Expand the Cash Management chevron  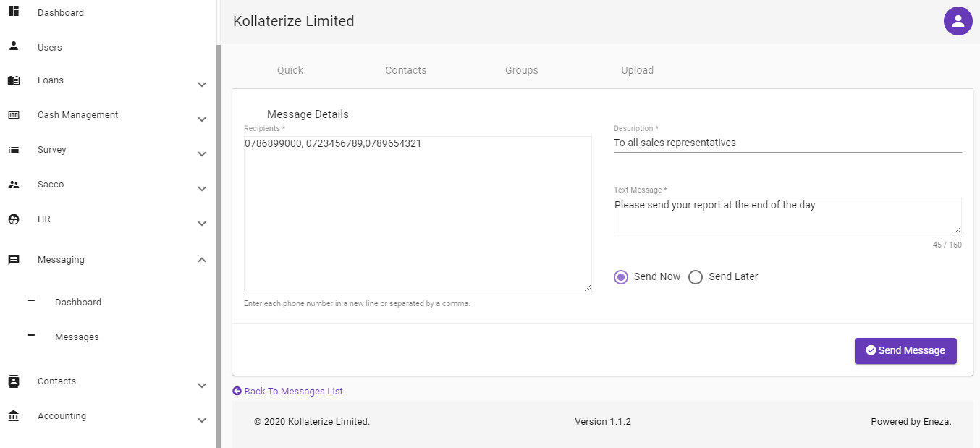pyautogui.click(x=202, y=119)
